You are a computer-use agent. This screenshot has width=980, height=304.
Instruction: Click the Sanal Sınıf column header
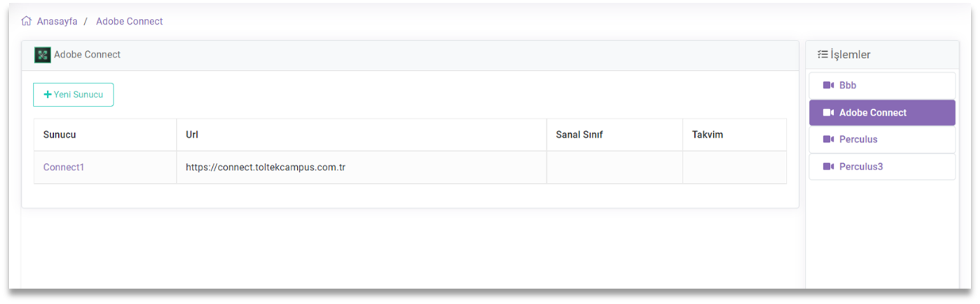579,134
